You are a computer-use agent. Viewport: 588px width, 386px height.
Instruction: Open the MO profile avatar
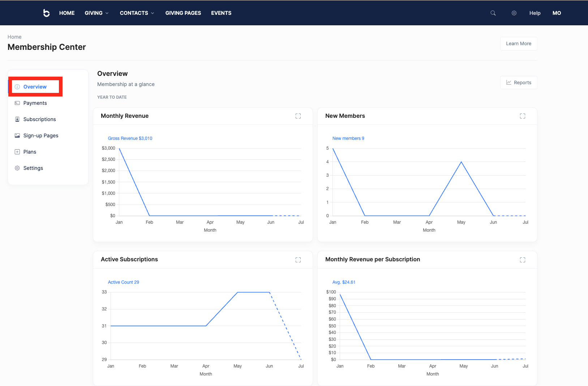[557, 13]
